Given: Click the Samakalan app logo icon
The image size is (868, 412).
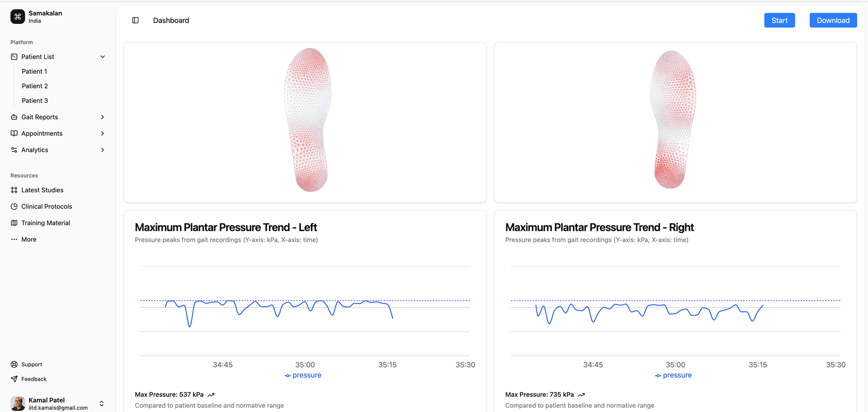Looking at the screenshot, I should pos(17,17).
